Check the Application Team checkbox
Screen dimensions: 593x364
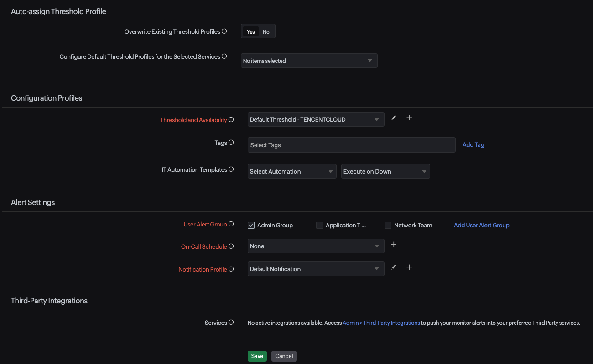pyautogui.click(x=319, y=225)
